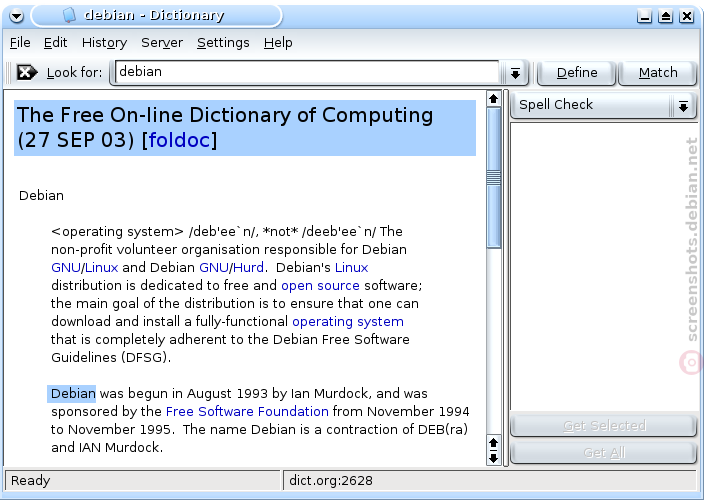Click the Dictionary book icon in title bar
Image resolution: width=704 pixels, height=500 pixels.
tap(69, 15)
